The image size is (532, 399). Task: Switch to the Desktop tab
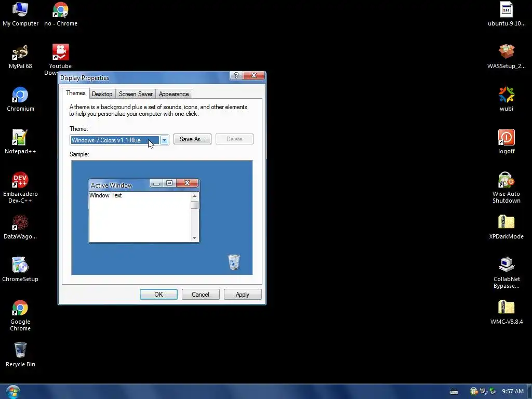[102, 94]
